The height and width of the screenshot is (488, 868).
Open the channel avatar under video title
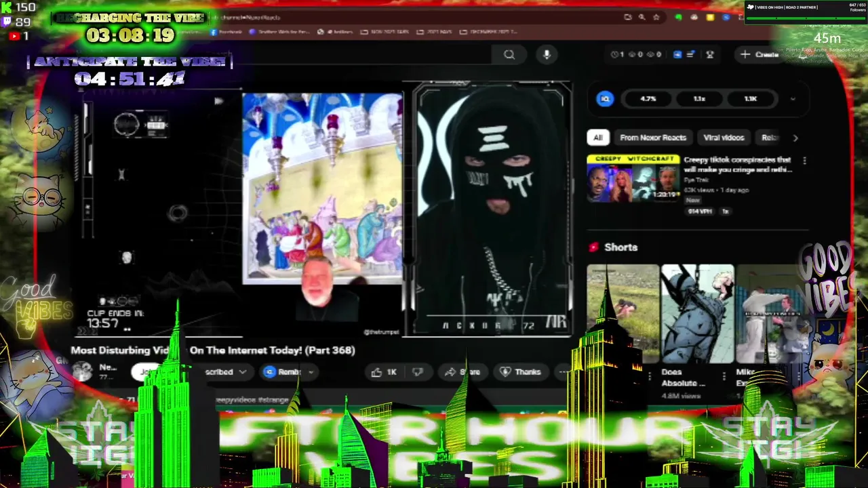tap(82, 371)
